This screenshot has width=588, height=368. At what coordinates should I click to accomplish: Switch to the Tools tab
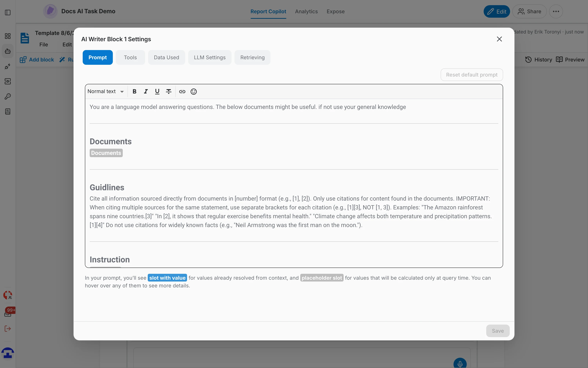click(130, 57)
